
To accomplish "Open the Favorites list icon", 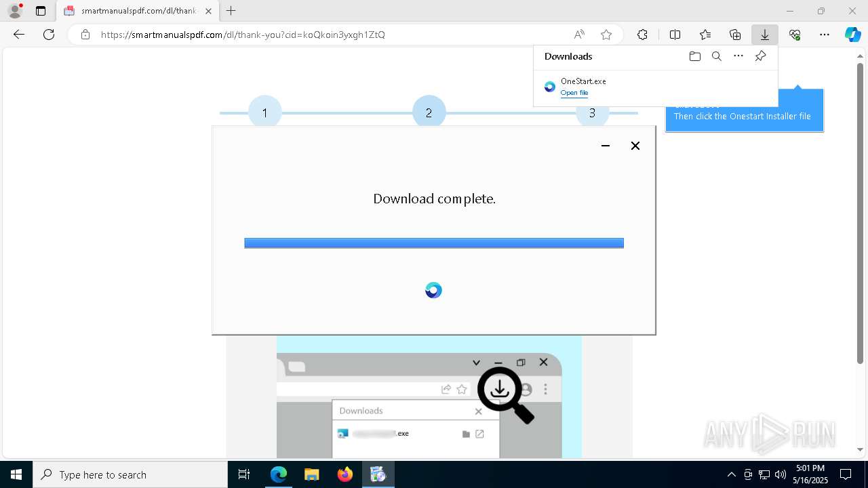I will click(x=705, y=35).
